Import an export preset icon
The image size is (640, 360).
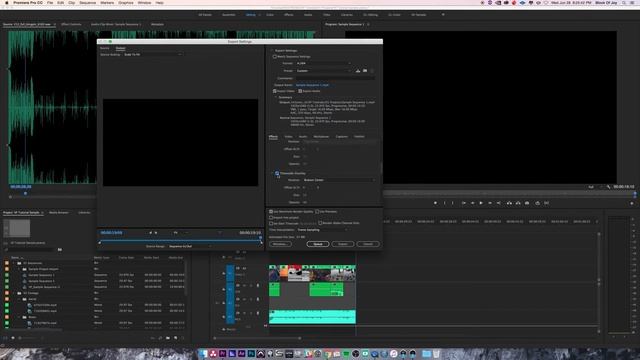(x=365, y=71)
